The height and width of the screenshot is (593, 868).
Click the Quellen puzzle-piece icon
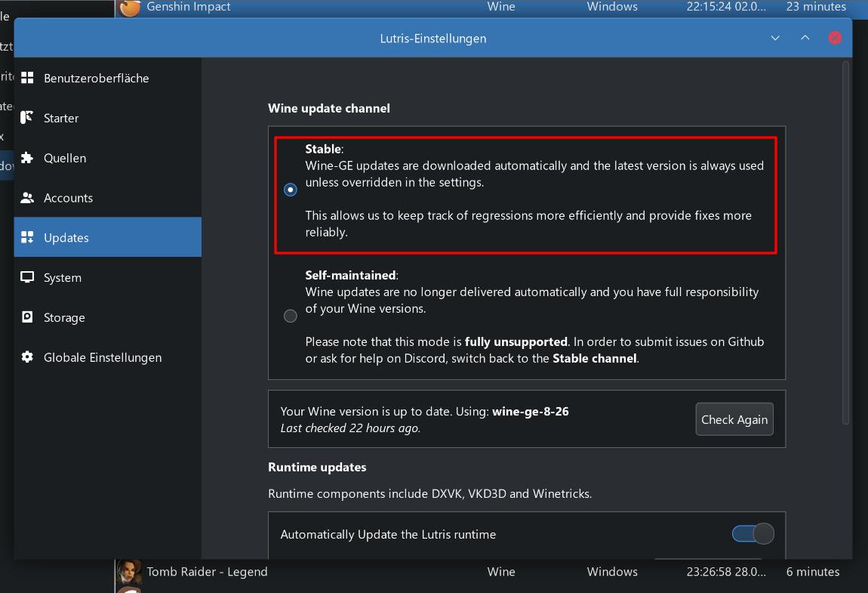27,158
